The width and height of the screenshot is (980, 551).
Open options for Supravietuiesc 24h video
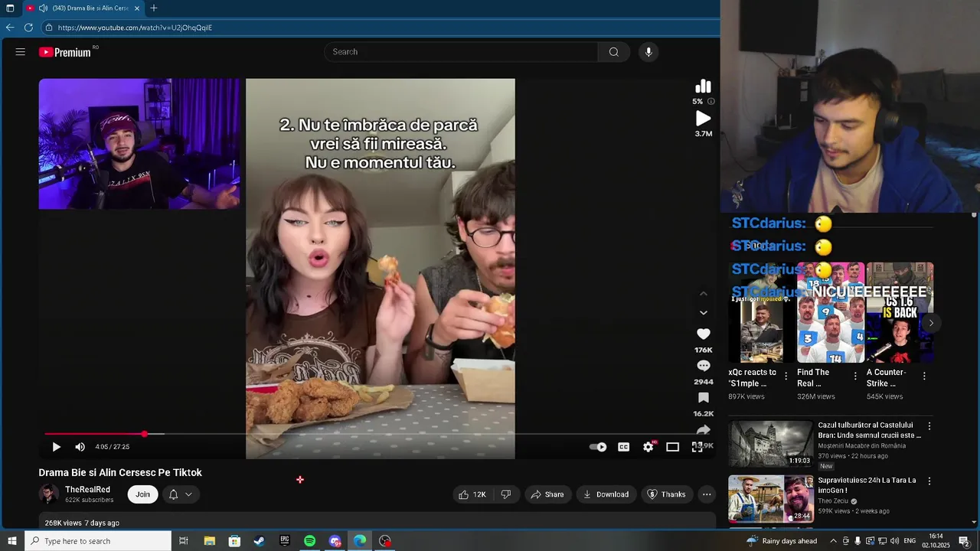(x=929, y=481)
